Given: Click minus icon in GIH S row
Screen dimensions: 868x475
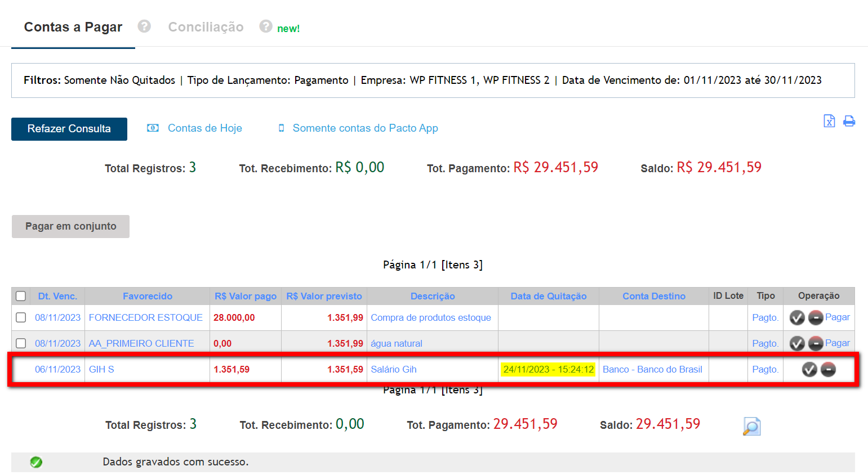Looking at the screenshot, I should 828,370.
